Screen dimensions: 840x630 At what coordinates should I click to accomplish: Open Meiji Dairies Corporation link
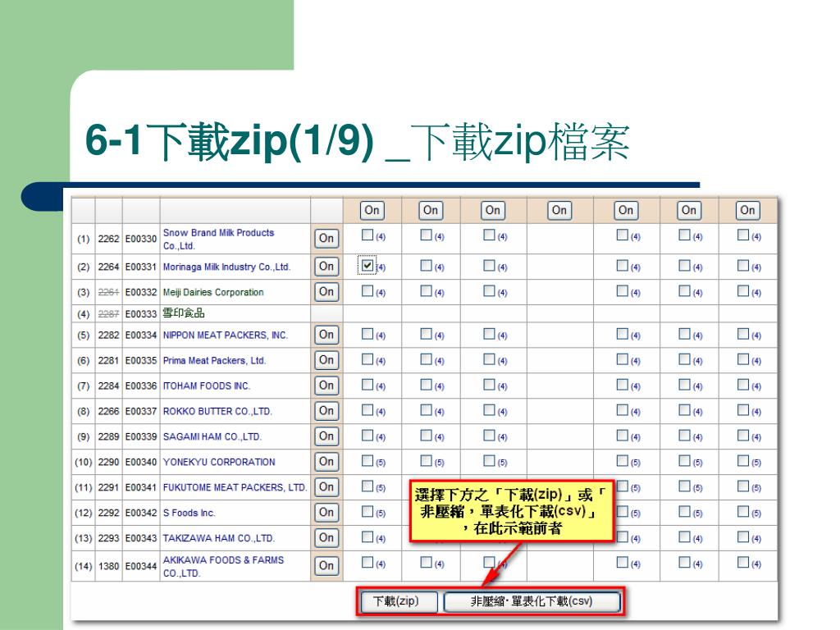tap(213, 293)
